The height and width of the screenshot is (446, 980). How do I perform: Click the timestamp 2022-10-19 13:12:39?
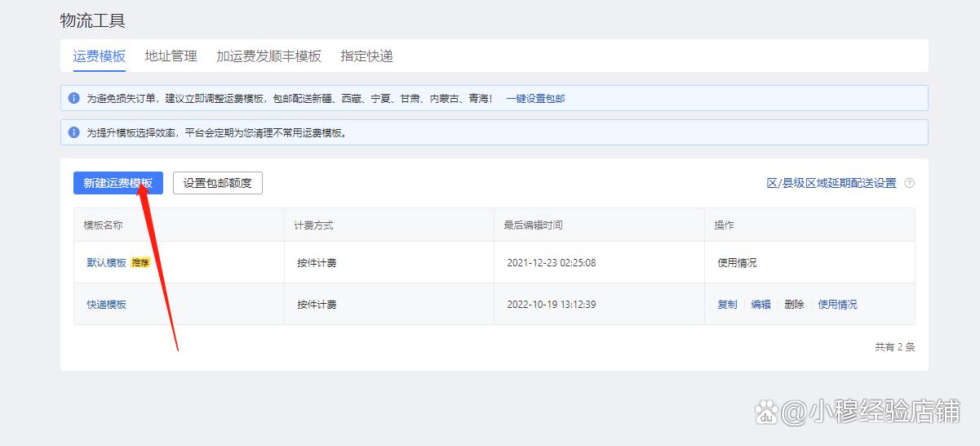pyautogui.click(x=552, y=305)
